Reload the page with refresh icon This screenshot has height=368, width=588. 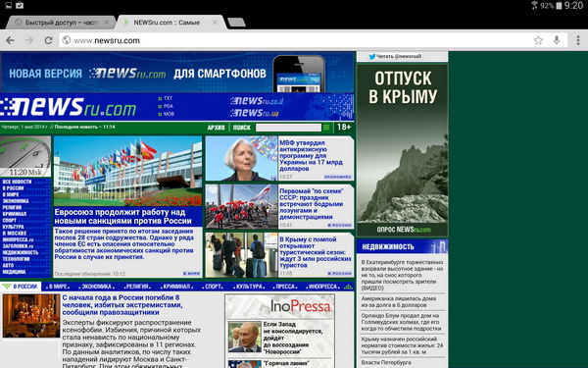coord(48,40)
